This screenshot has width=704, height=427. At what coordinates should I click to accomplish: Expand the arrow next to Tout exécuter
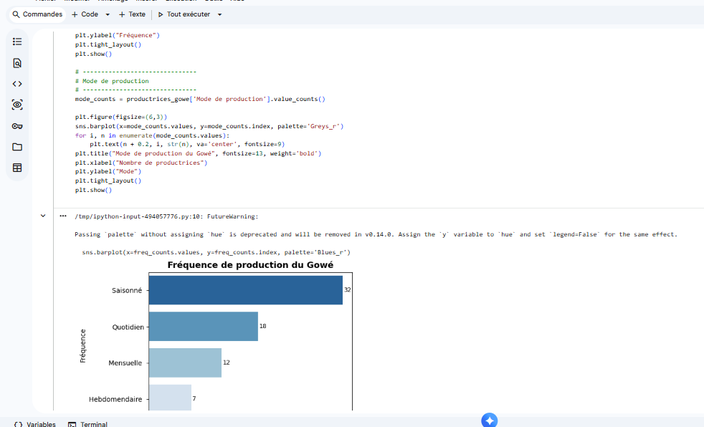(x=220, y=15)
